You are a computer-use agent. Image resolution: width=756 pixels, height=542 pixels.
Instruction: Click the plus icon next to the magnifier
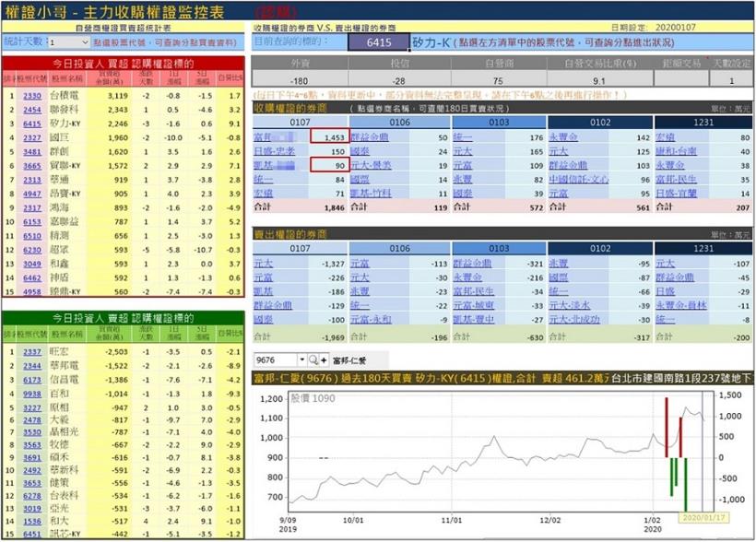coord(324,360)
